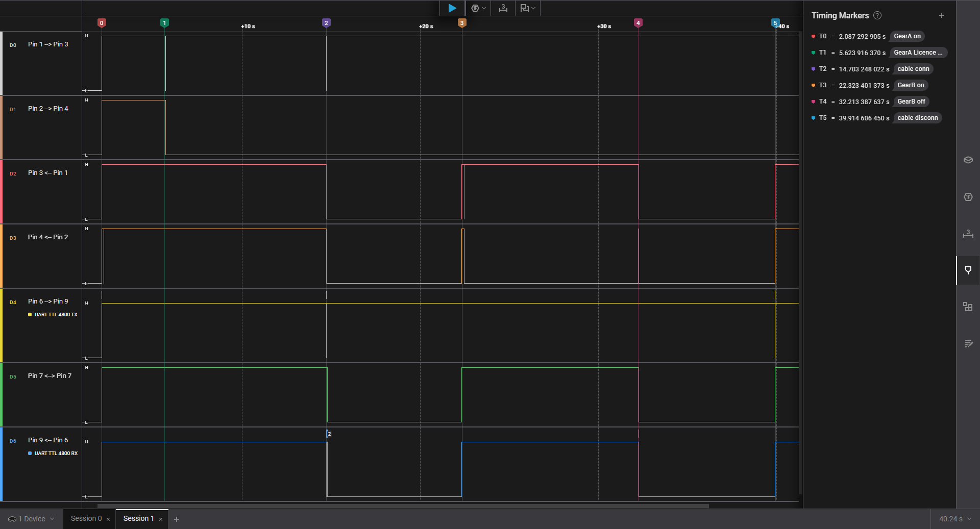The height and width of the screenshot is (529, 980).
Task: Add a new session tab
Action: [x=177, y=519]
